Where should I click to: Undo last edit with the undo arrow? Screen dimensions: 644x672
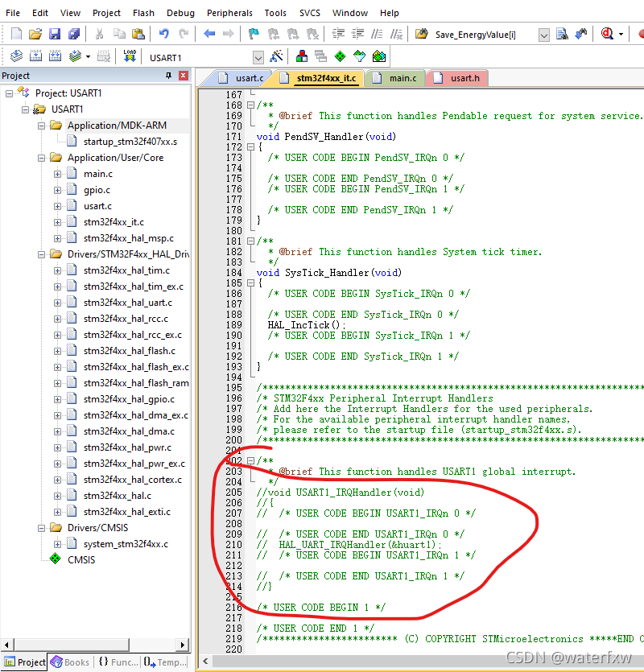pos(163,34)
